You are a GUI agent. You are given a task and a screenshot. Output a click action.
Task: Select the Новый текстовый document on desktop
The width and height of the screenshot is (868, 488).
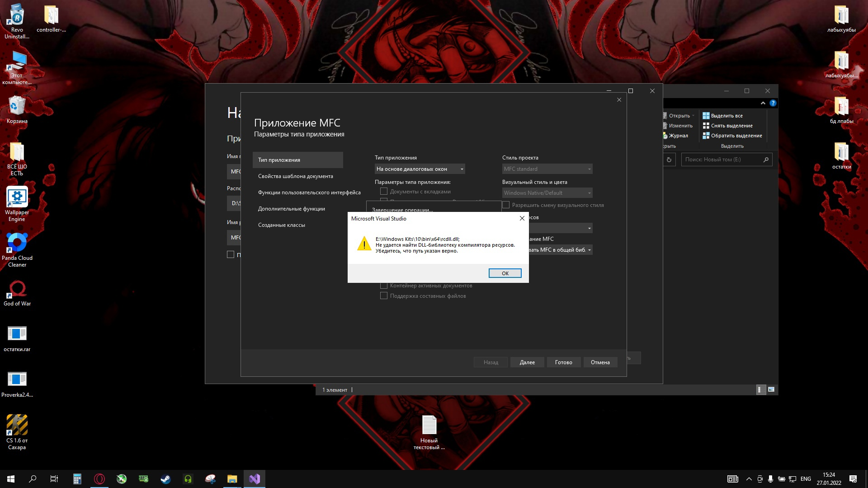pos(429,432)
